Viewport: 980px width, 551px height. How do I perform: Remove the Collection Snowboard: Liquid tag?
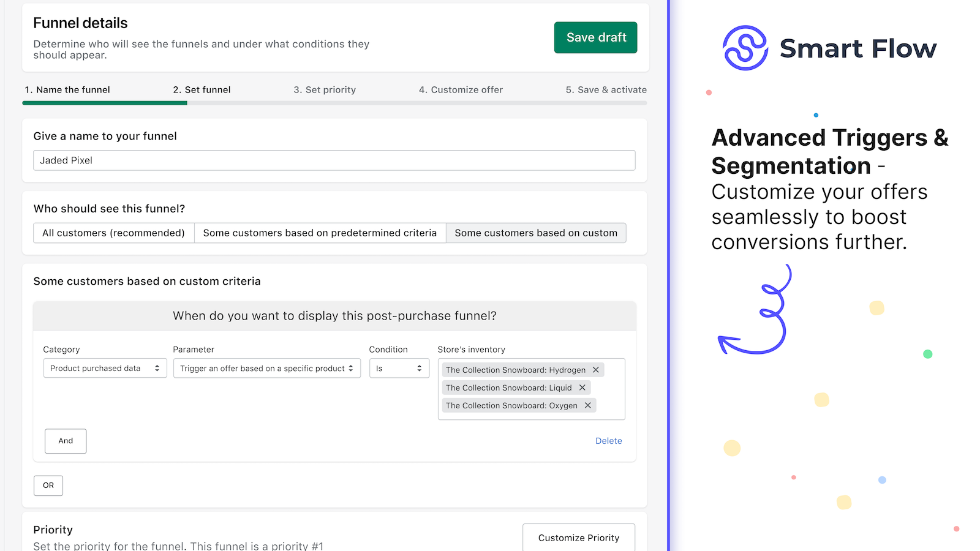[x=582, y=388]
